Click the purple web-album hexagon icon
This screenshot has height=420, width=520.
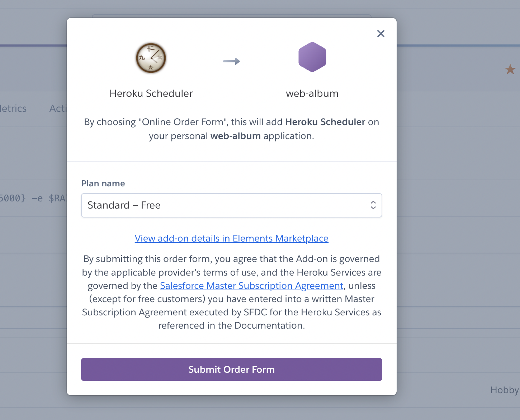[x=312, y=57]
